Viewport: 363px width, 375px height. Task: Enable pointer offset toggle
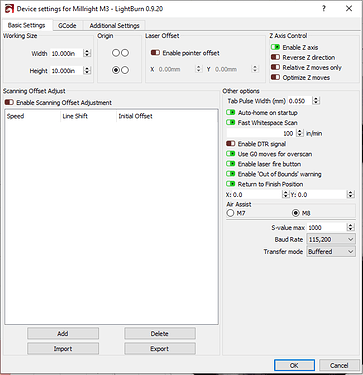[x=155, y=53]
